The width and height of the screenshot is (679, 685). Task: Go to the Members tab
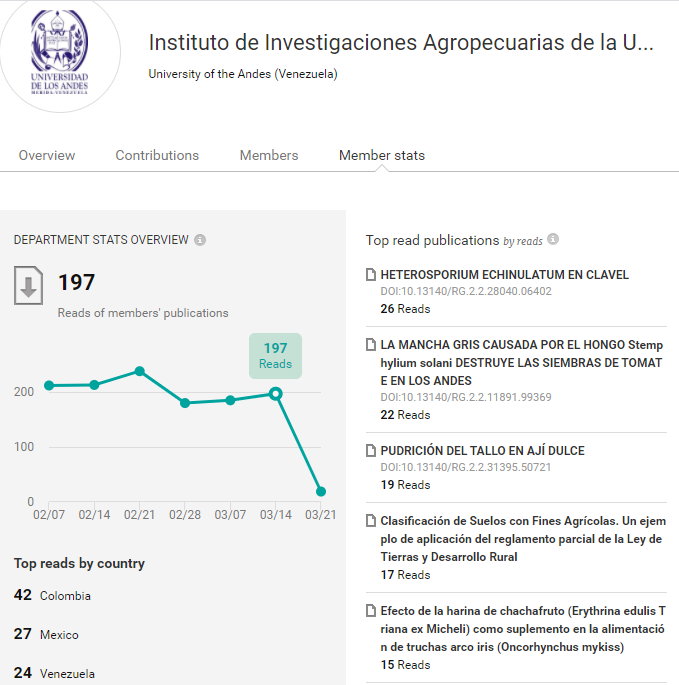(269, 156)
